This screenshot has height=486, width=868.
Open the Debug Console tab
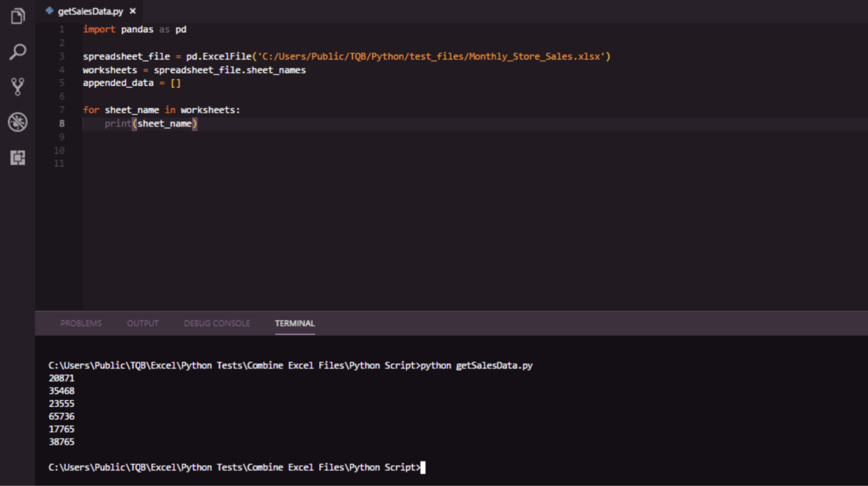coord(217,324)
